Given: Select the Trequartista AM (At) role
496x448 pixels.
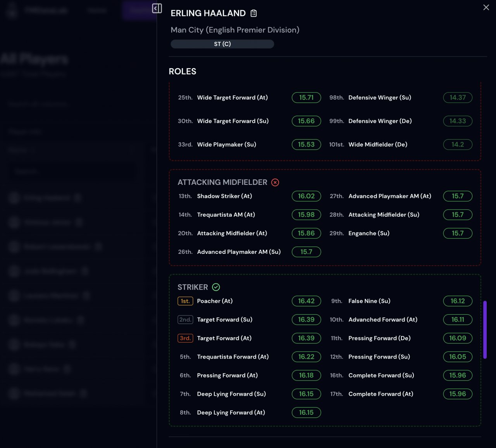Looking at the screenshot, I should click(226, 215).
